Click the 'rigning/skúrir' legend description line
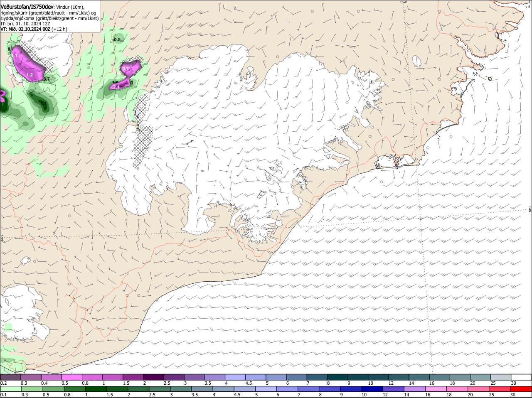Screen dimensions: 532x398 (49, 13)
